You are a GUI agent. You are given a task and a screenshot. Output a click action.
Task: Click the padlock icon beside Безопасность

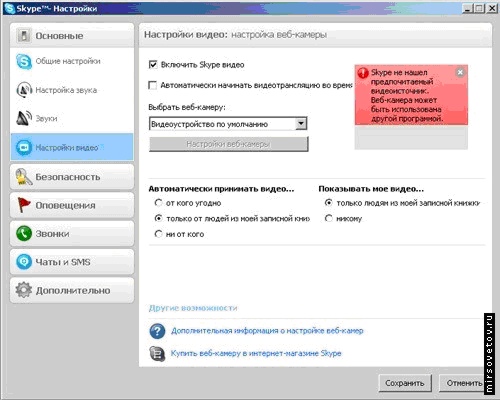[24, 177]
